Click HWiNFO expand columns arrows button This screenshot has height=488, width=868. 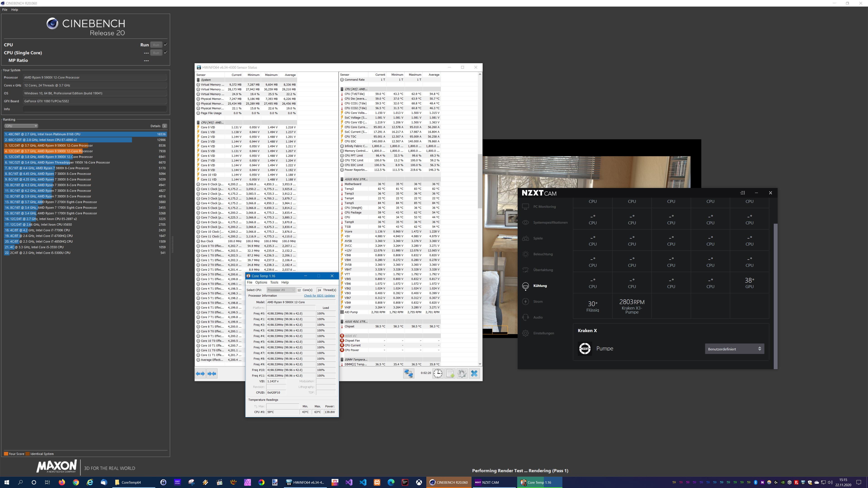200,373
